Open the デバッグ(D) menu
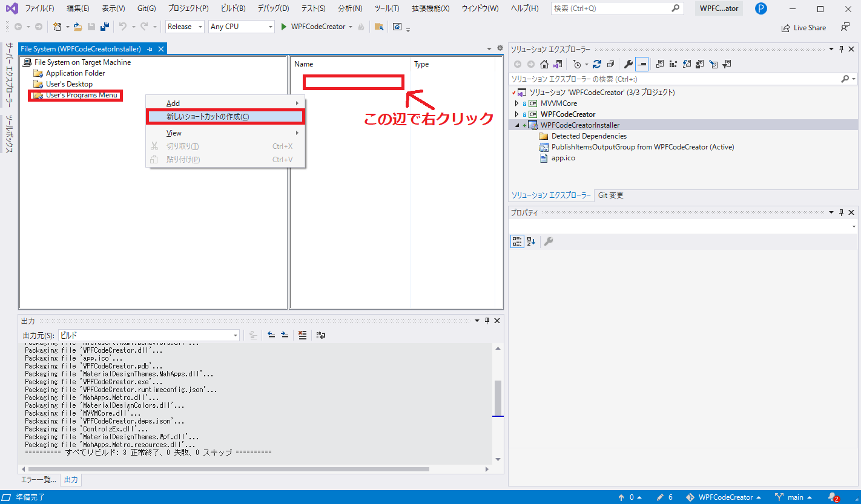The image size is (861, 504). point(273,8)
